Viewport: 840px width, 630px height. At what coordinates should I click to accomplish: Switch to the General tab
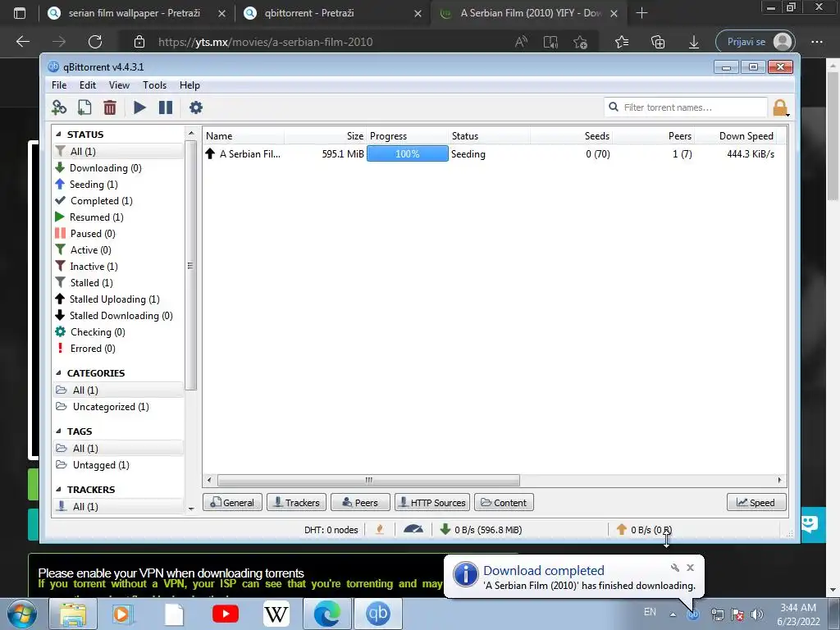pyautogui.click(x=232, y=503)
